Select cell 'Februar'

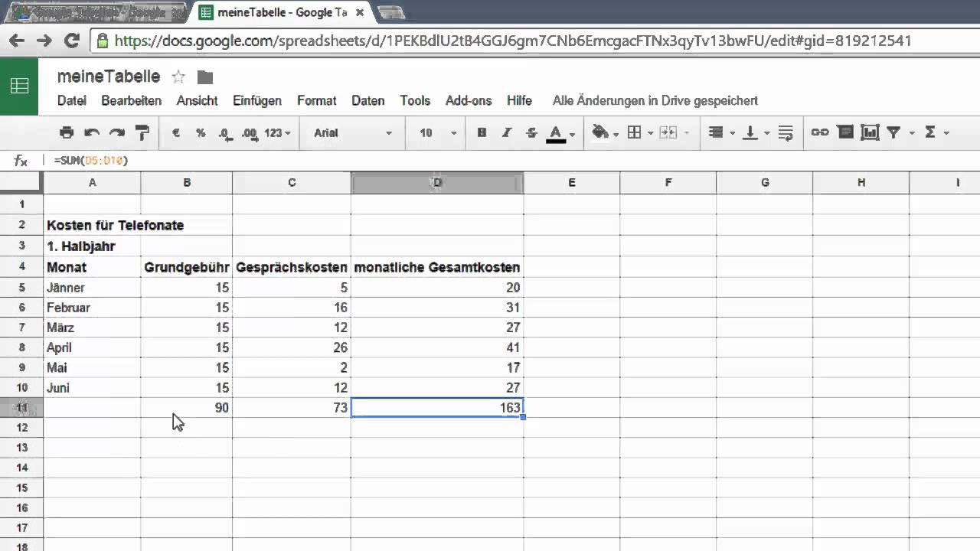93,308
